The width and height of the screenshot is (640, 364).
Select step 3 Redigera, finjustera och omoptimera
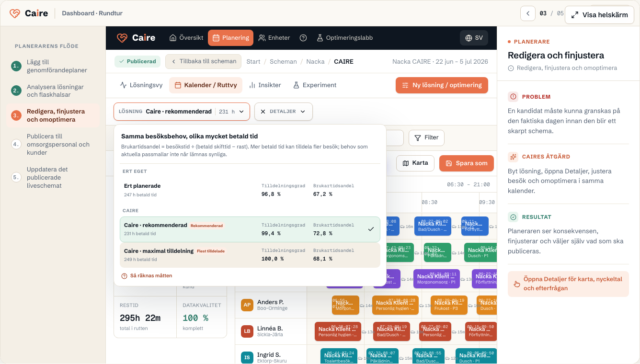[53, 115]
